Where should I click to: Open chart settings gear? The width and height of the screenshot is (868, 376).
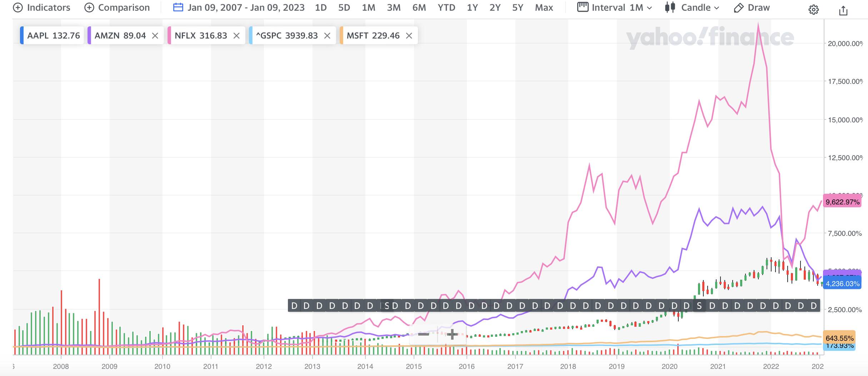813,10
